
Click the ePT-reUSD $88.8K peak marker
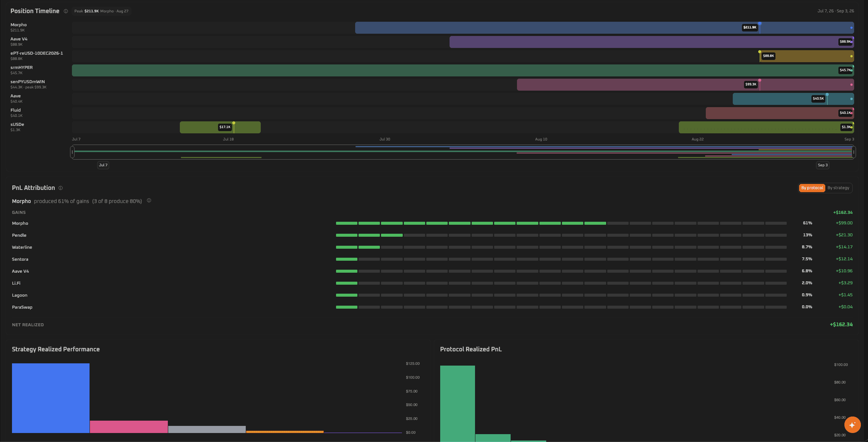pyautogui.click(x=760, y=52)
